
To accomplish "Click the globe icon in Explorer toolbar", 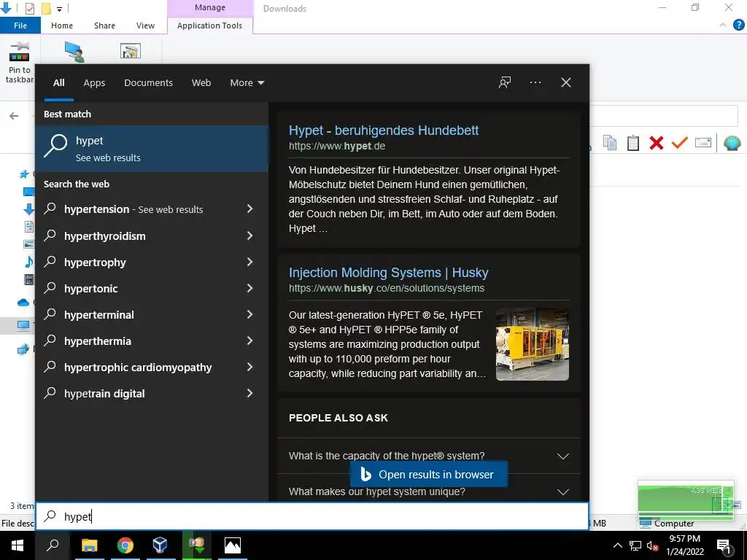I will 732,142.
